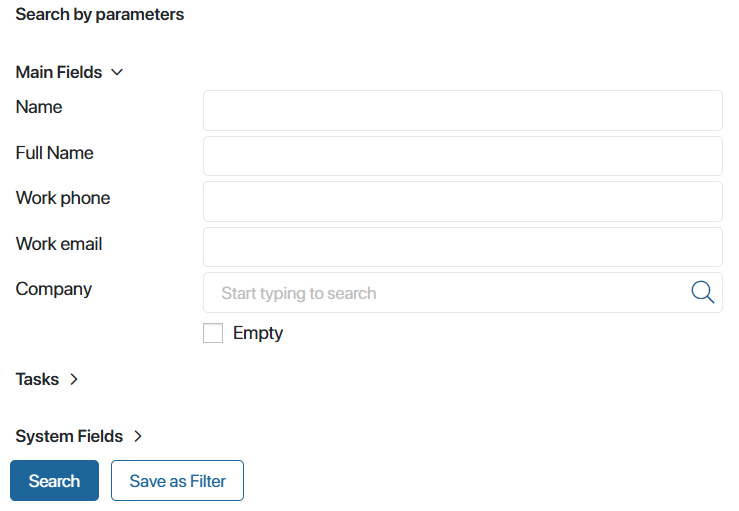Screen dimensions: 739x511
Task: Click the System Fields heading text
Action: click(69, 436)
